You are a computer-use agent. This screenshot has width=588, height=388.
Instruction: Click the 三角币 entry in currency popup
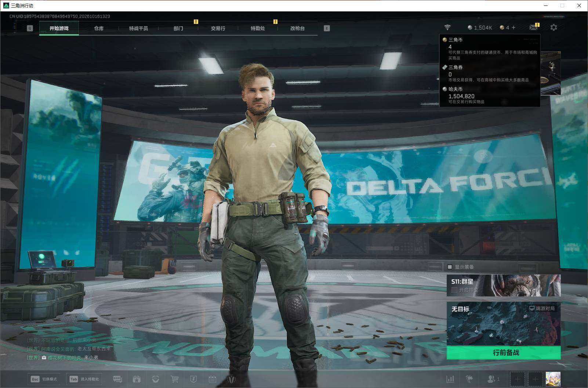pos(490,48)
